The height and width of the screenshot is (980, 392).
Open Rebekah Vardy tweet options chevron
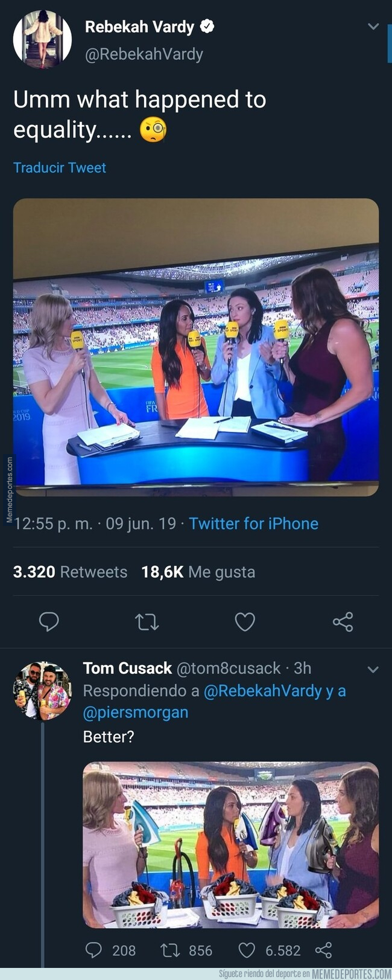click(x=373, y=27)
